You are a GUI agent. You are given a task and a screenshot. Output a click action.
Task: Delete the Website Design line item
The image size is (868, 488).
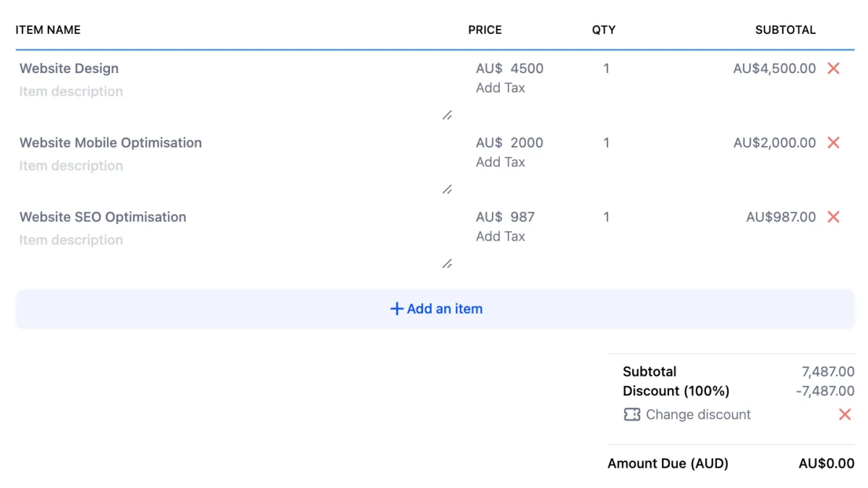coord(833,69)
